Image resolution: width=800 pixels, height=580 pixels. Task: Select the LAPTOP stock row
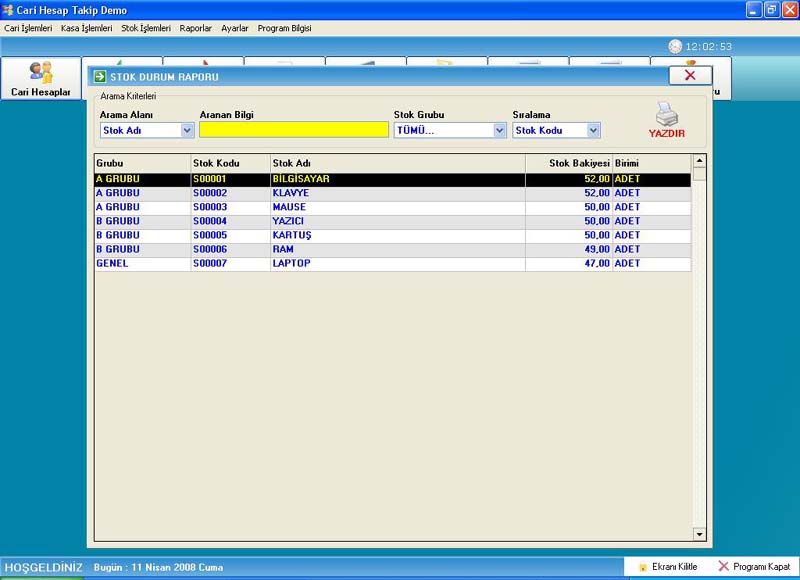point(291,264)
